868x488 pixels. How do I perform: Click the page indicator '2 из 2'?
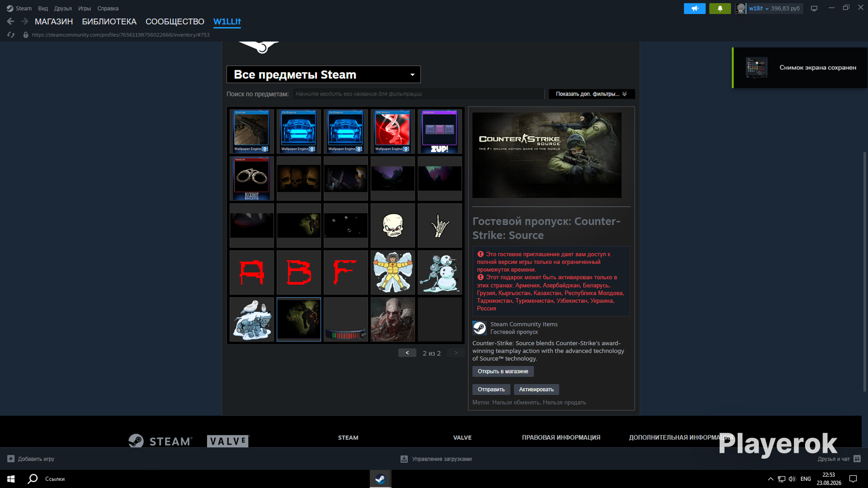pyautogui.click(x=432, y=353)
